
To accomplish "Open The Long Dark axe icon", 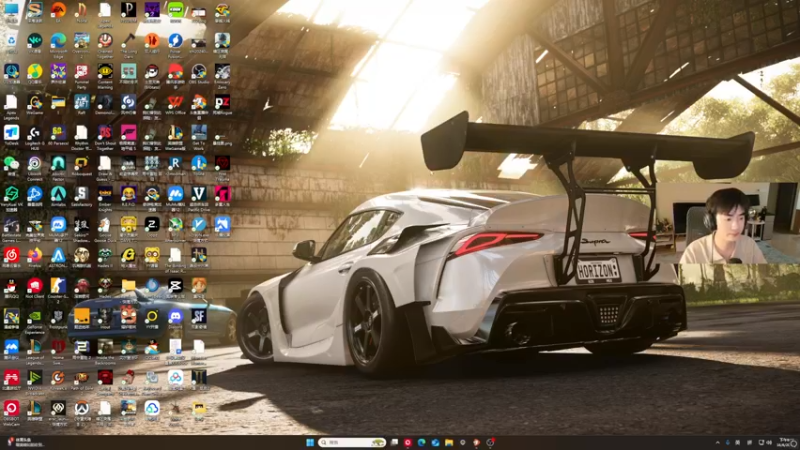I will pyautogui.click(x=129, y=40).
